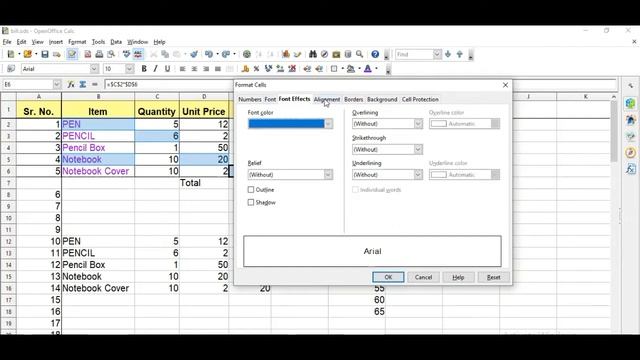Click the Print file icon

(99, 54)
